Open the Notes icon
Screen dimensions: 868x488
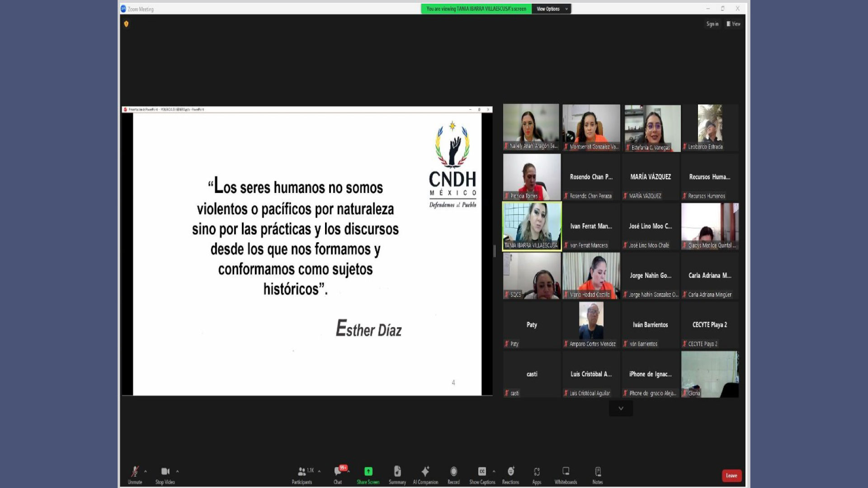coord(598,472)
